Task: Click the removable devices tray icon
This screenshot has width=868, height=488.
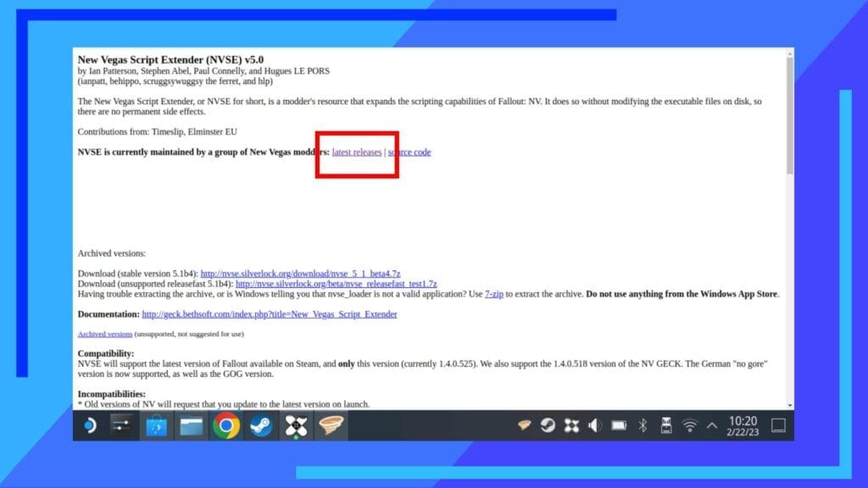Action: (x=666, y=425)
